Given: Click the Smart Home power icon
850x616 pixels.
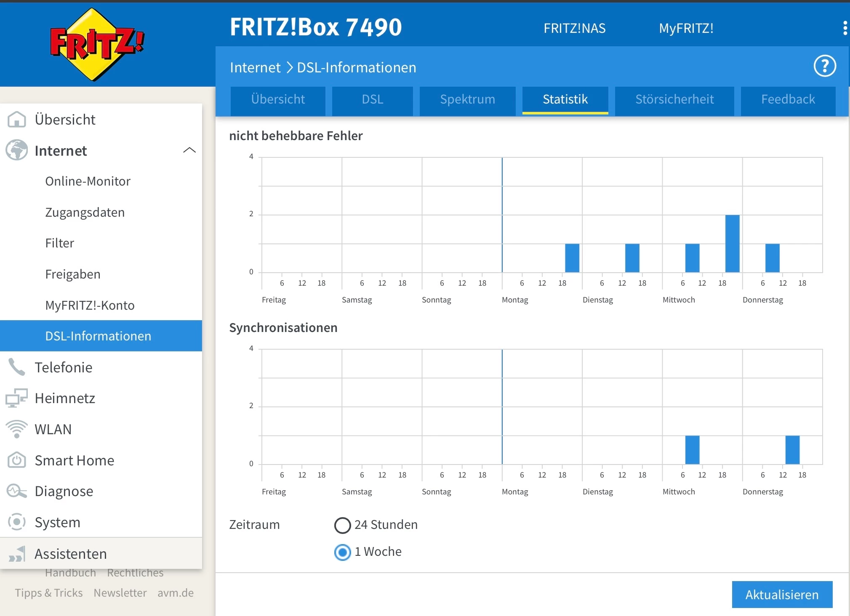Looking at the screenshot, I should [x=17, y=460].
